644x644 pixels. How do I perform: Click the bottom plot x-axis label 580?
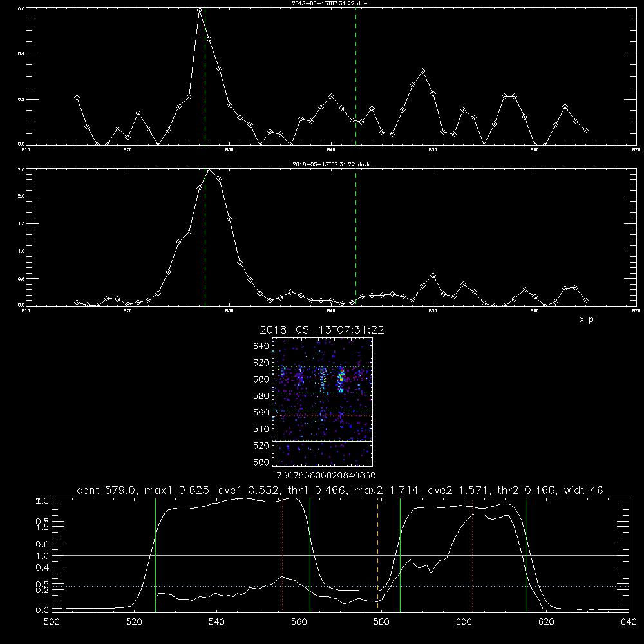pyautogui.click(x=381, y=622)
